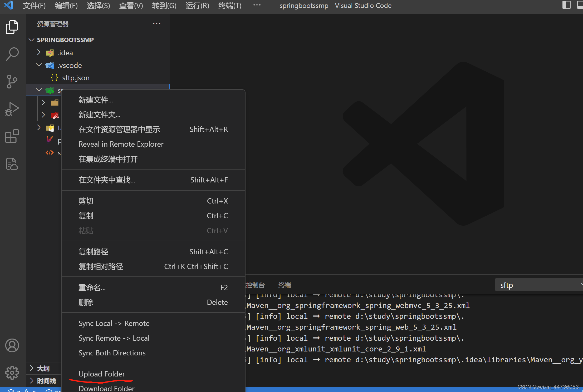Screen dimensions: 583x392
Task: Open the Extensions view
Action: [12, 136]
